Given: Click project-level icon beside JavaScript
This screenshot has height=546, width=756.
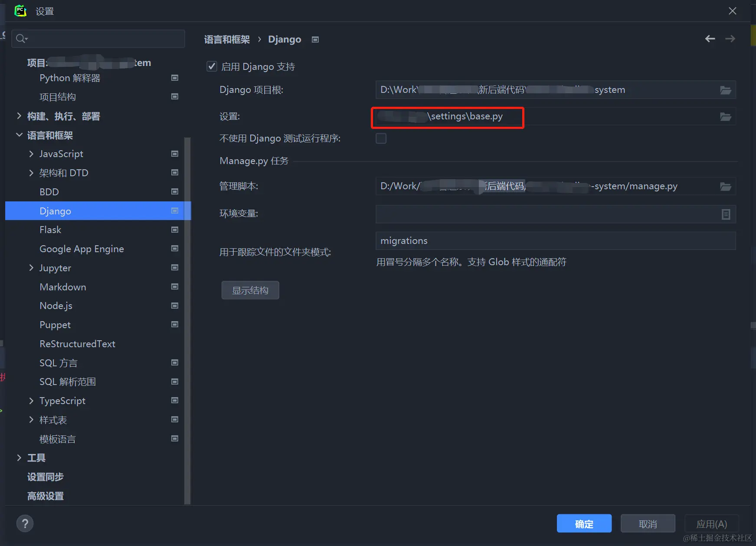Looking at the screenshot, I should pos(175,154).
